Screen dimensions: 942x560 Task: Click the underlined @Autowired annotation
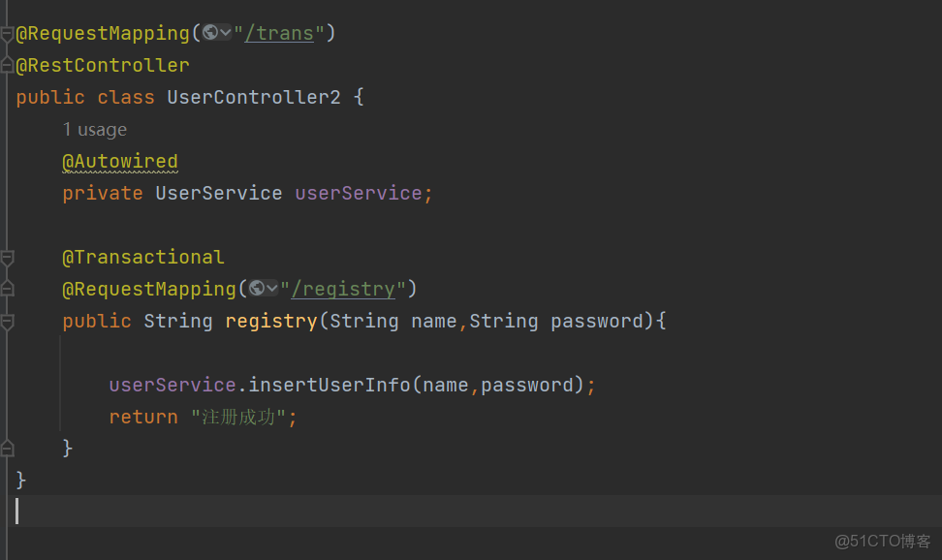[x=120, y=162]
